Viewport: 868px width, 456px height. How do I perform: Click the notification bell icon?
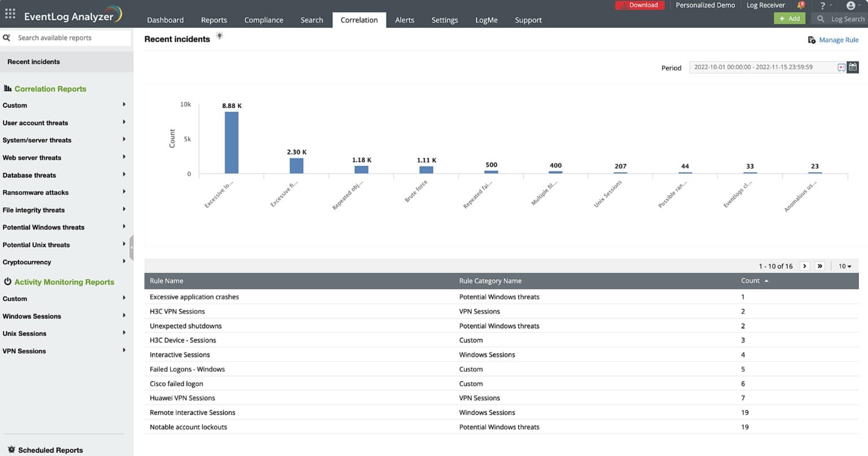click(801, 5)
